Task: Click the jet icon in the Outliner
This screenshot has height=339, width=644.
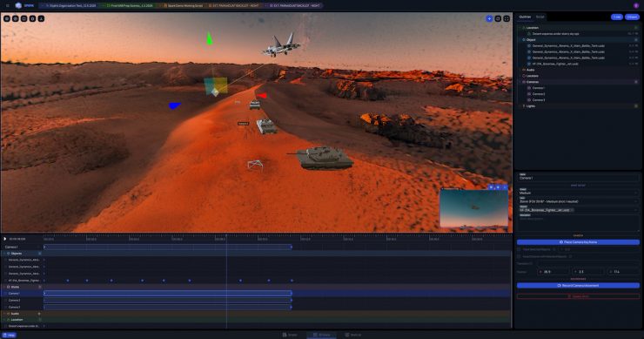Action: click(529, 64)
